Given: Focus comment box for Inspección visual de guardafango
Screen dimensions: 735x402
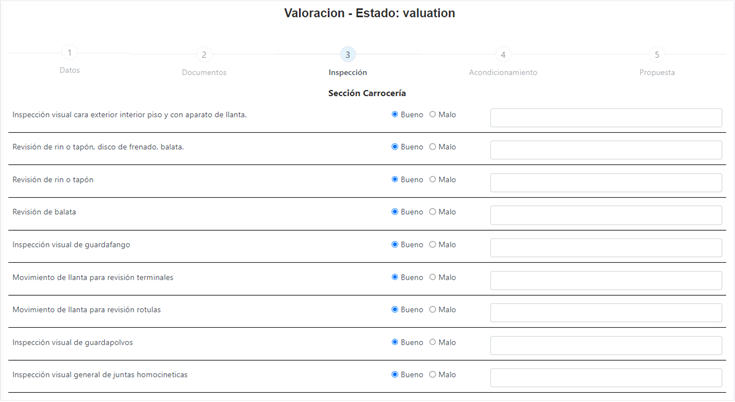Looking at the screenshot, I should tap(606, 247).
